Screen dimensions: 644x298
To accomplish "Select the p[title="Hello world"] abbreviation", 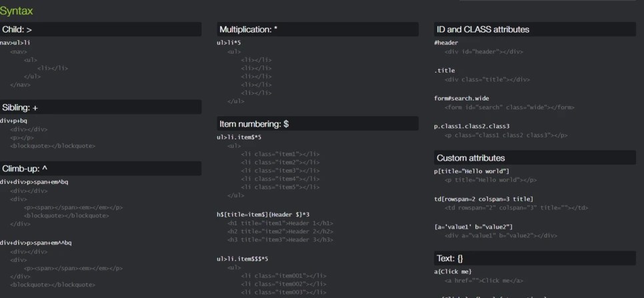I will (x=471, y=171).
